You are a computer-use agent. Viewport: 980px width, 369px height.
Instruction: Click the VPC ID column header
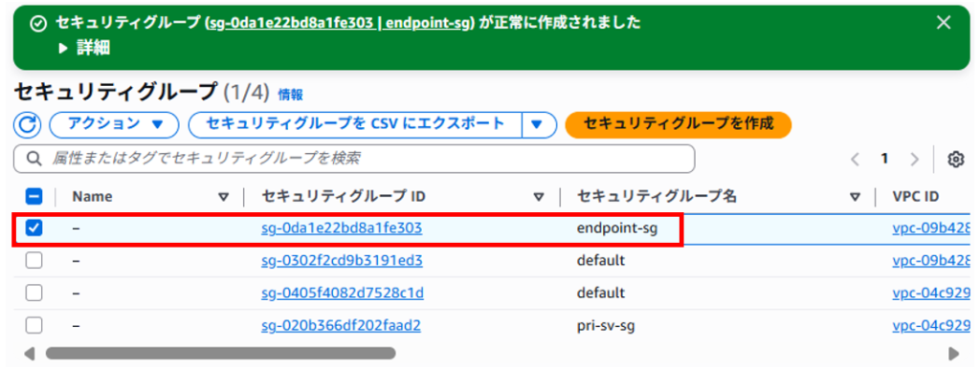(916, 197)
